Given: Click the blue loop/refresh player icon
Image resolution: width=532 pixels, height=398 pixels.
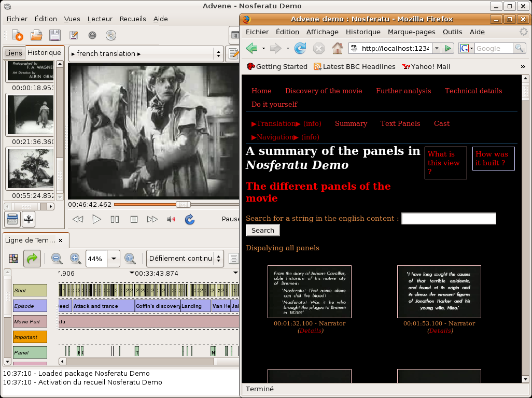Looking at the screenshot, I should pos(190,219).
